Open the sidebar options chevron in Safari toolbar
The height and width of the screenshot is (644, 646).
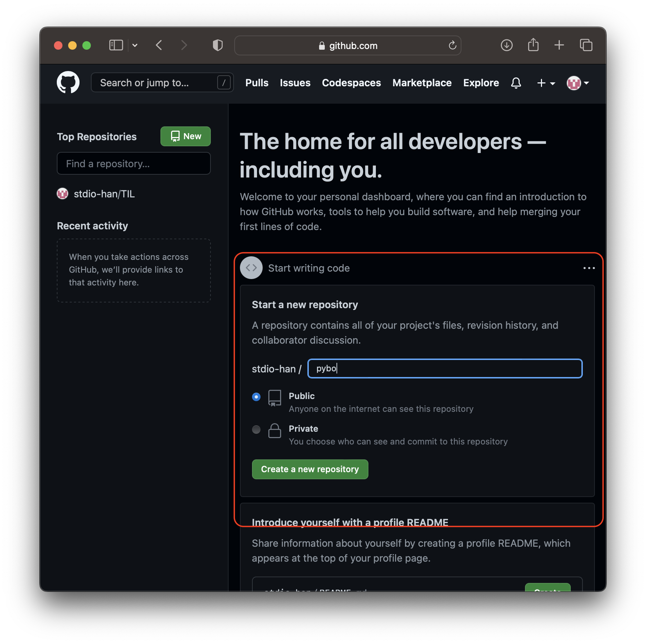(x=135, y=45)
